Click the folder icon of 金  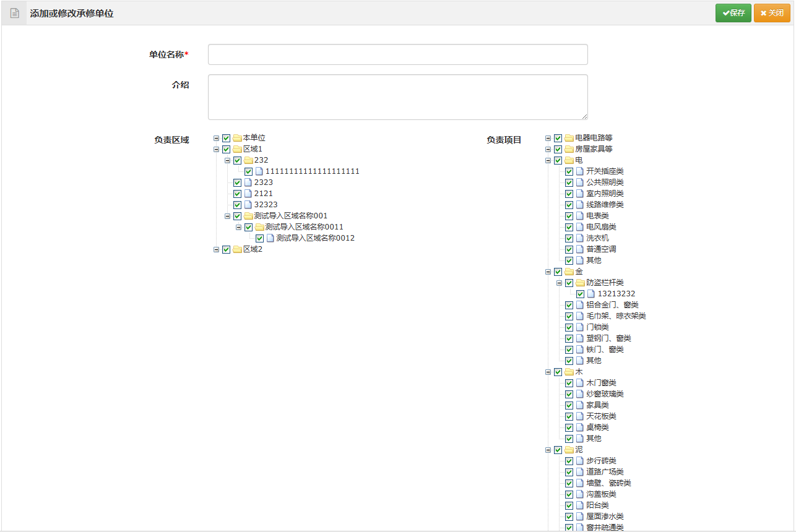click(x=569, y=272)
